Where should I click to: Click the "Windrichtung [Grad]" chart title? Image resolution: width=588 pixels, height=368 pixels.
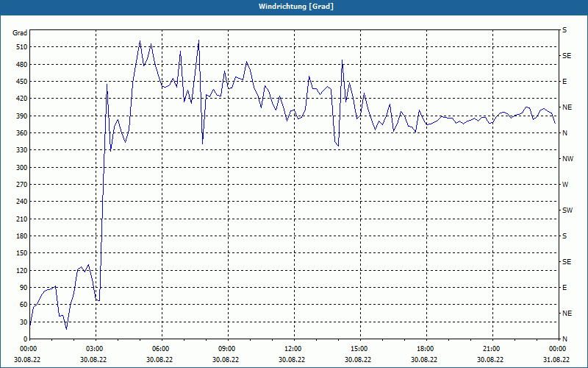pos(296,7)
